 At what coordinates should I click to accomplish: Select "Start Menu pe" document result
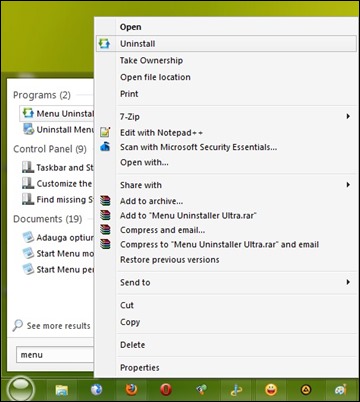tap(57, 269)
